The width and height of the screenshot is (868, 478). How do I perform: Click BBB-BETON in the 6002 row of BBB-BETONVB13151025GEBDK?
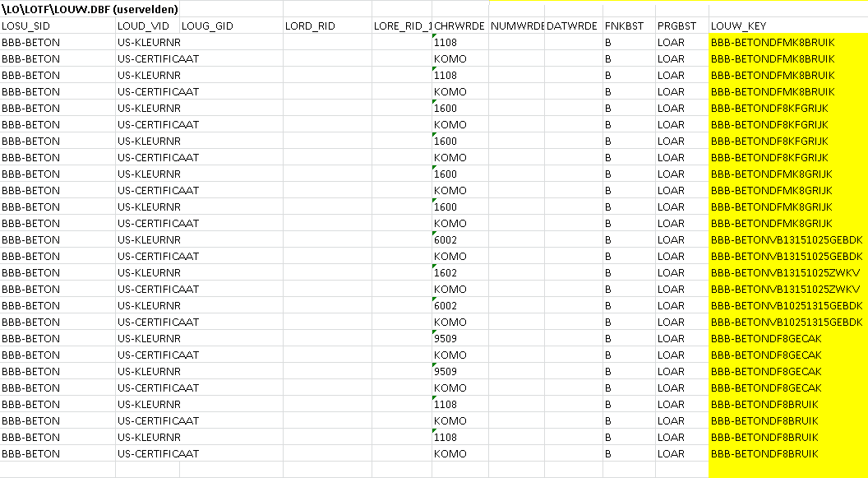pos(58,240)
